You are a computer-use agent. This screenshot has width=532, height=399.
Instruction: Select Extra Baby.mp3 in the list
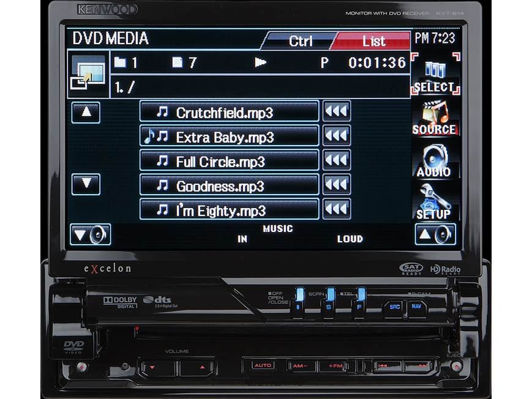click(x=230, y=136)
